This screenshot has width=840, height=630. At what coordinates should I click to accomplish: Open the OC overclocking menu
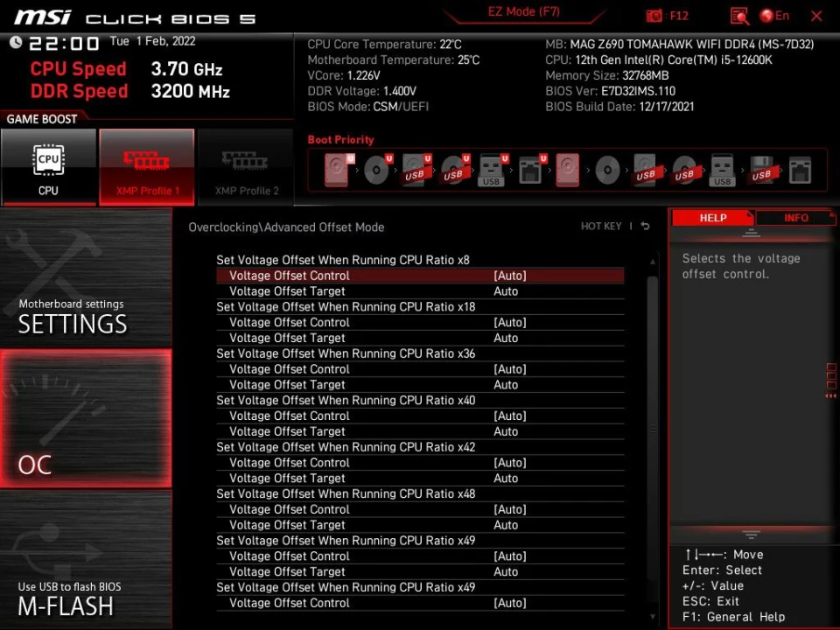coord(86,418)
